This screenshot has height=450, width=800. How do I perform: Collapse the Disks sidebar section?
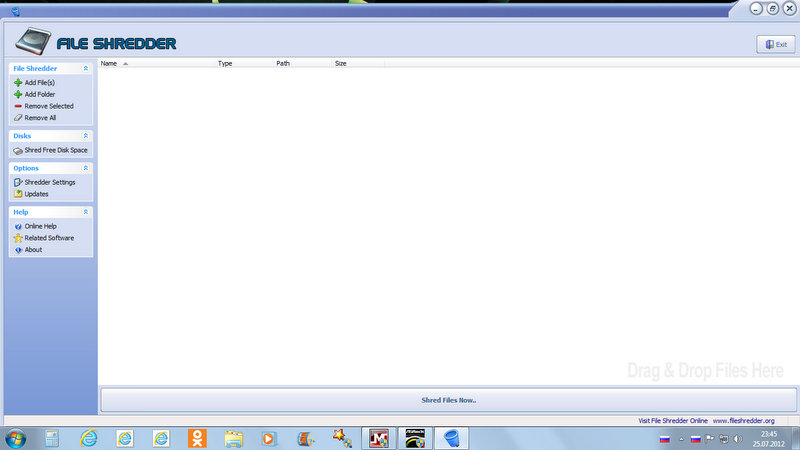click(x=86, y=136)
